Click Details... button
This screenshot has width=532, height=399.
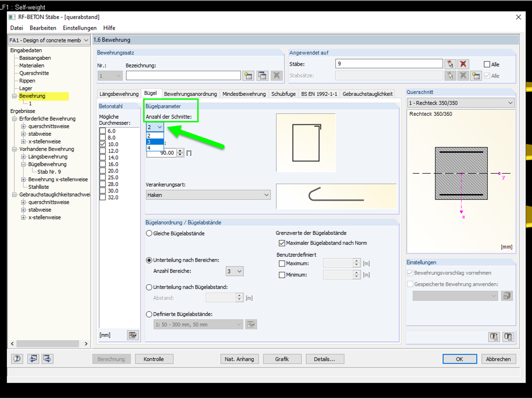tap(324, 359)
